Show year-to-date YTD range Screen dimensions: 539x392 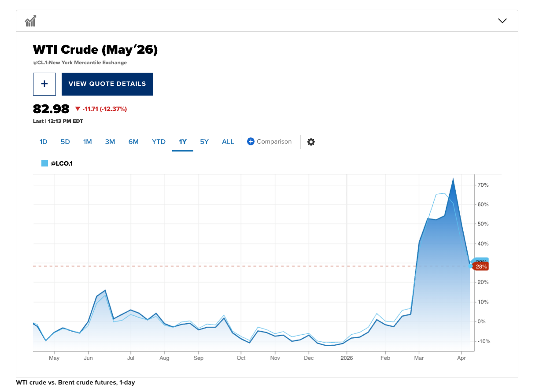pos(159,142)
